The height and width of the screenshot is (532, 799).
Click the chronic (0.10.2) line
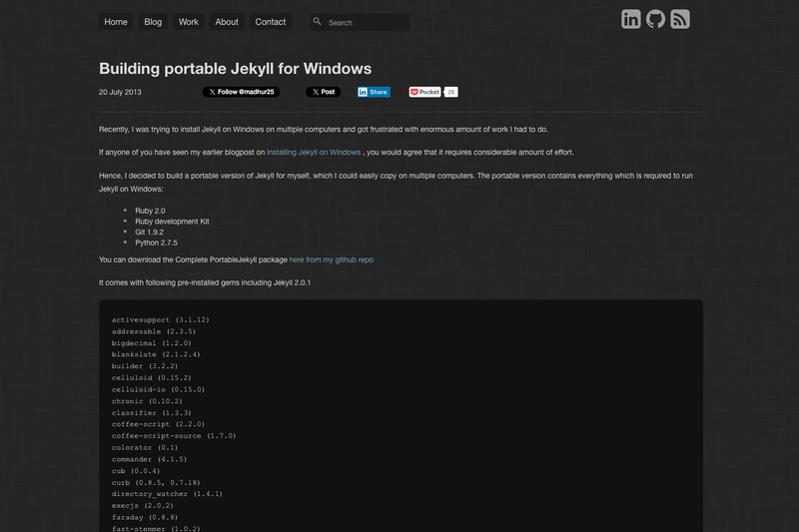(147, 401)
